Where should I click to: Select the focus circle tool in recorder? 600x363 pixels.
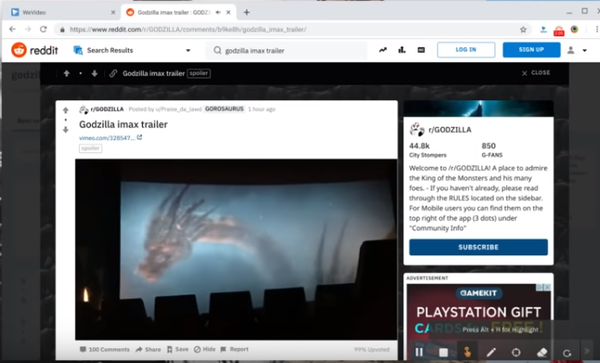coord(516,352)
